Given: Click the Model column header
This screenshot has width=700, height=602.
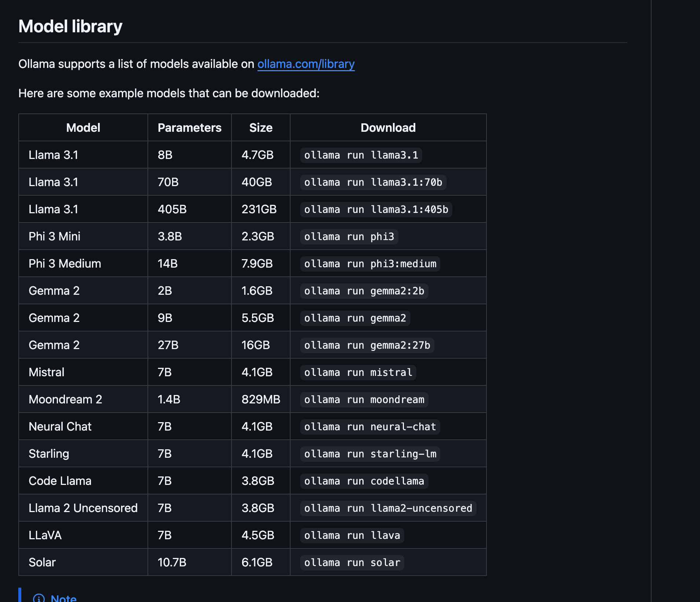Looking at the screenshot, I should tap(83, 128).
